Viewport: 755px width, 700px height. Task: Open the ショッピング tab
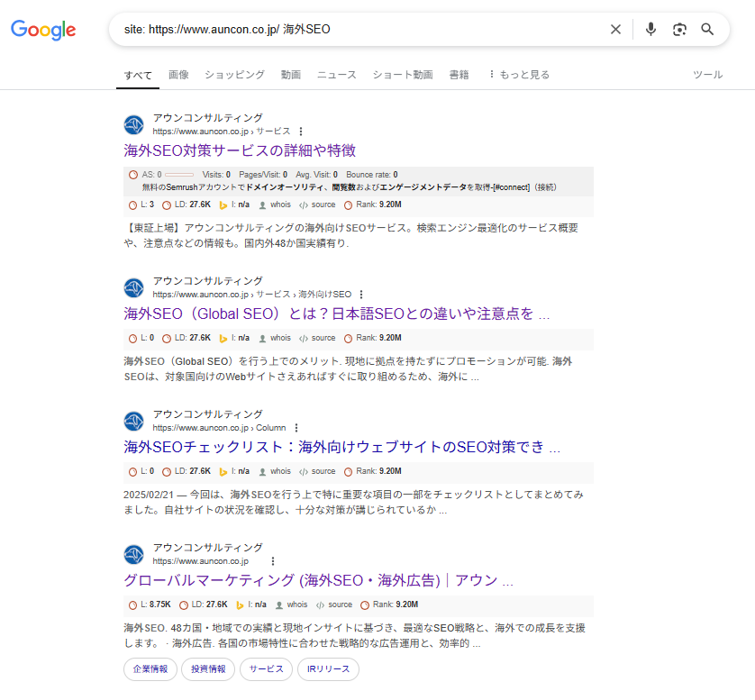[x=234, y=75]
